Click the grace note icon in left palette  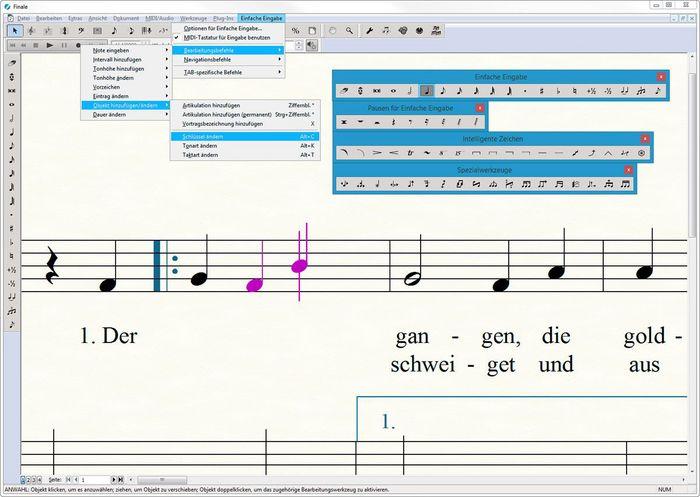point(12,325)
